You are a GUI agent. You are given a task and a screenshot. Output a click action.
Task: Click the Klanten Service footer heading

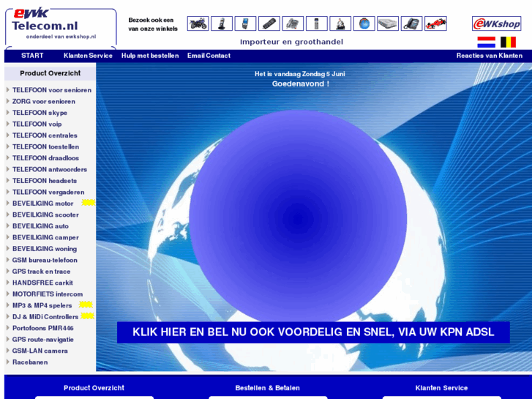441,388
